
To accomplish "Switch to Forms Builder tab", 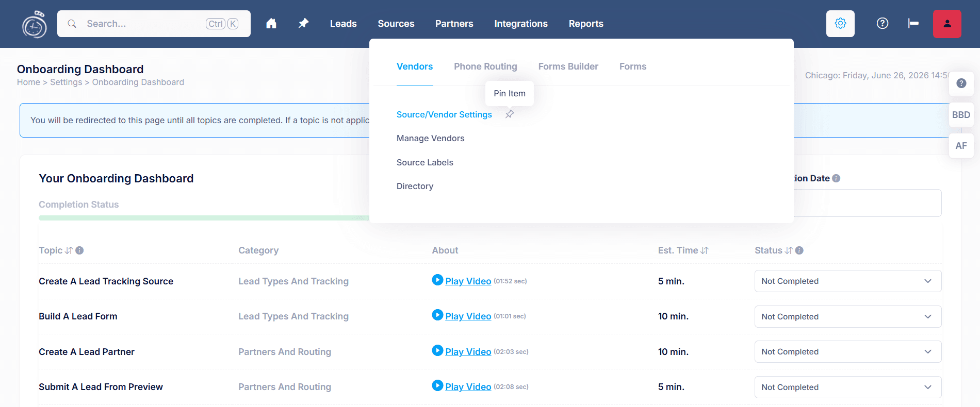I will pyautogui.click(x=568, y=66).
